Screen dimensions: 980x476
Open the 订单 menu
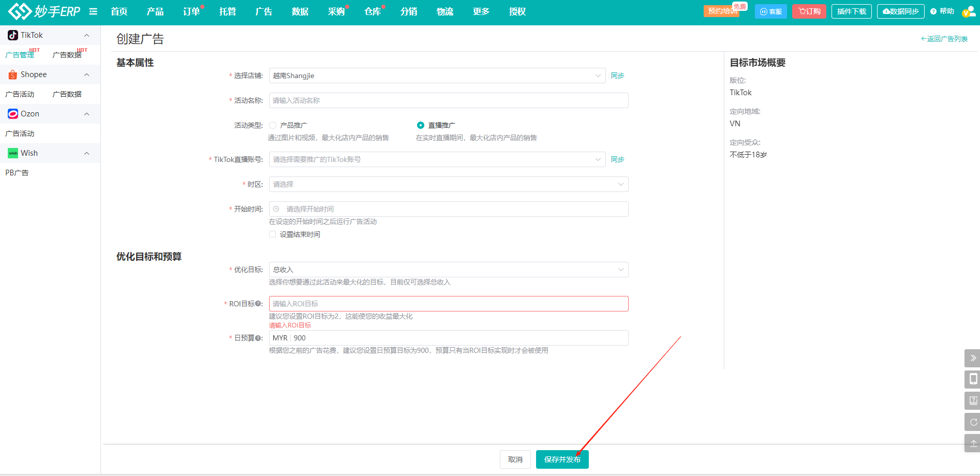pos(191,11)
